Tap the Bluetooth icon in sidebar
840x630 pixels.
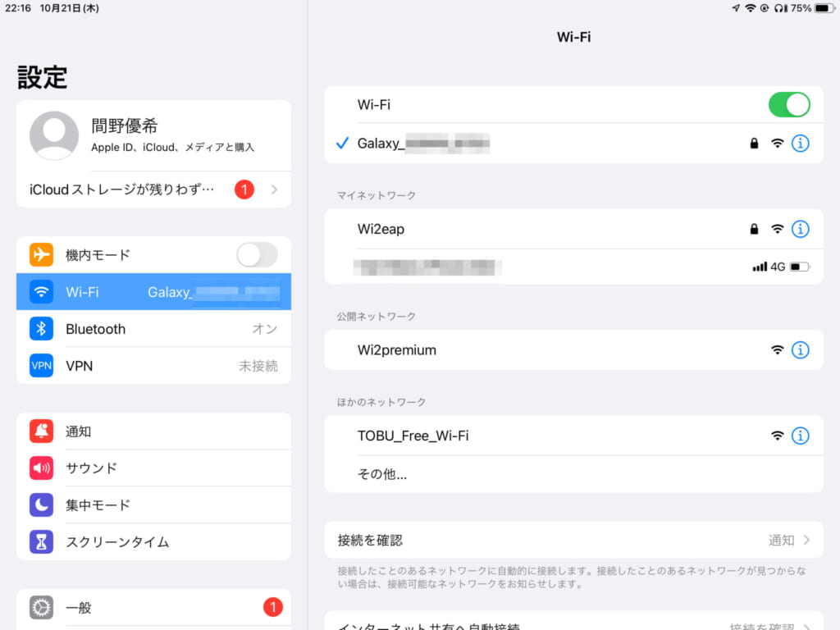click(42, 329)
